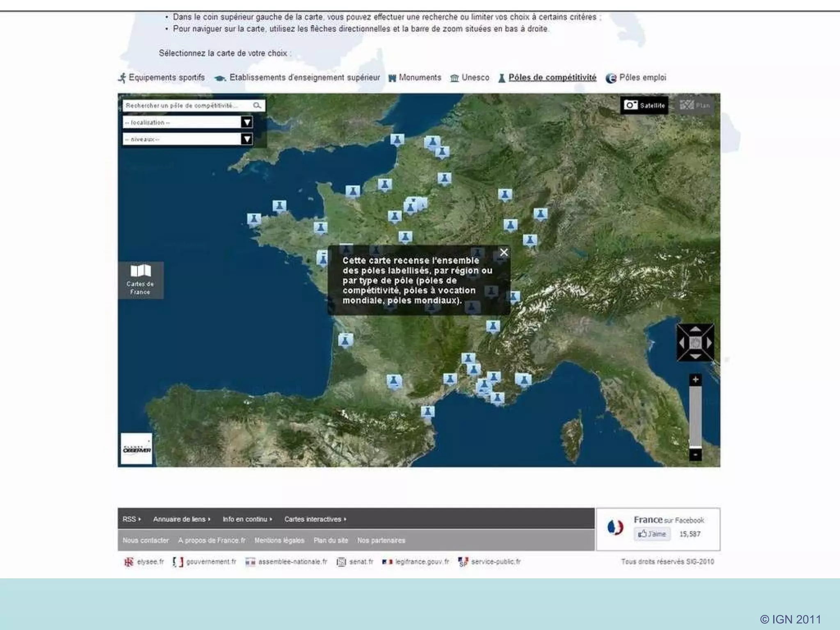
Task: Close the map info popup
Action: point(504,253)
